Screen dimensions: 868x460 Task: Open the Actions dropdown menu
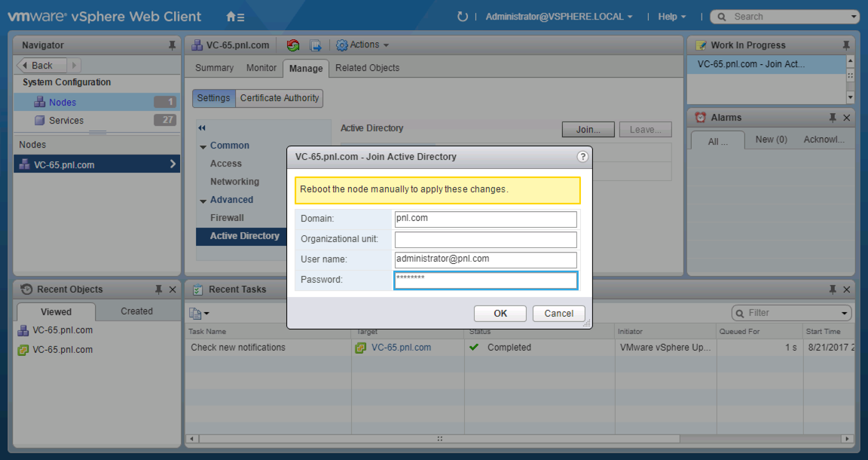click(x=369, y=45)
